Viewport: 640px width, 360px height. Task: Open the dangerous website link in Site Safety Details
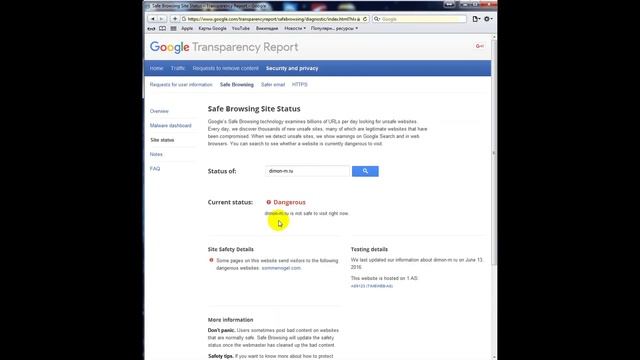coord(281,268)
